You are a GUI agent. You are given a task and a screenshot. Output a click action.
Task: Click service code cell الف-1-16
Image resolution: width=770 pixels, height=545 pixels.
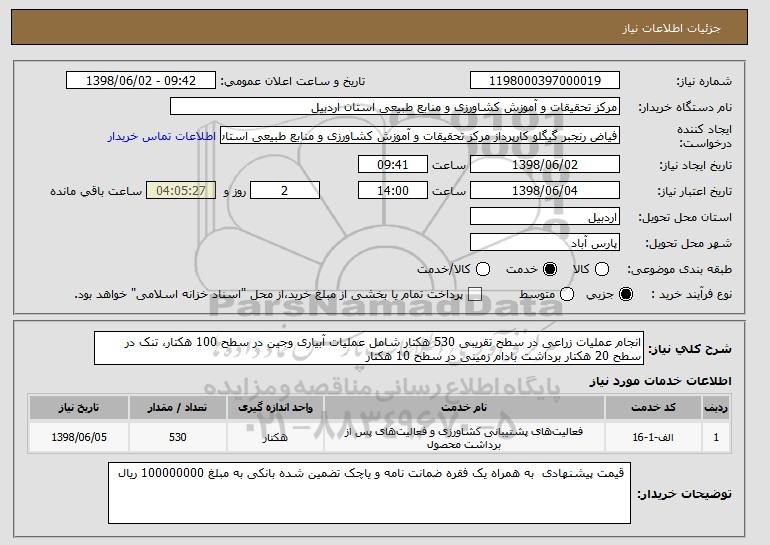[654, 437]
